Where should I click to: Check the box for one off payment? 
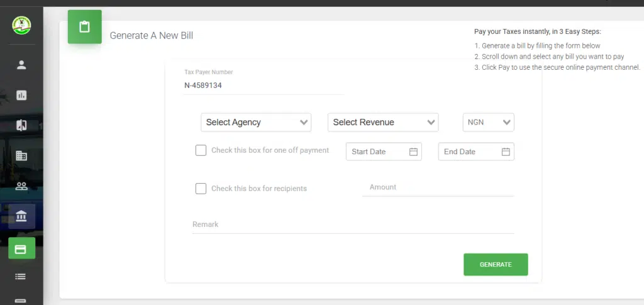[201, 150]
